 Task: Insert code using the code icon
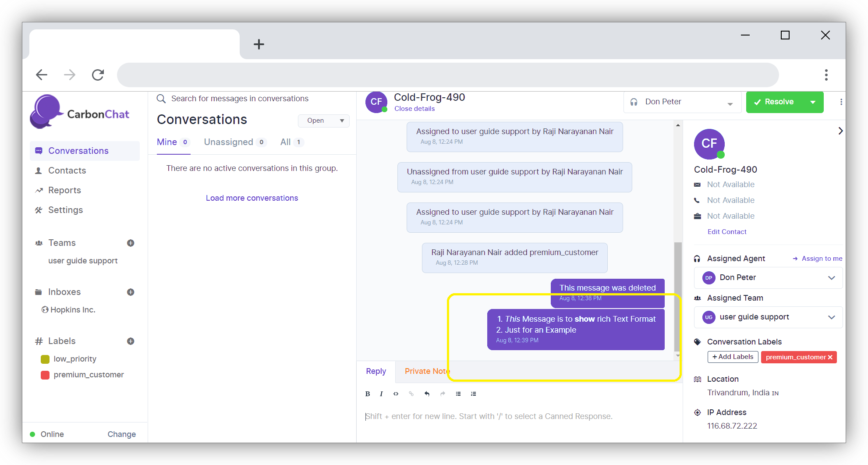tap(396, 394)
